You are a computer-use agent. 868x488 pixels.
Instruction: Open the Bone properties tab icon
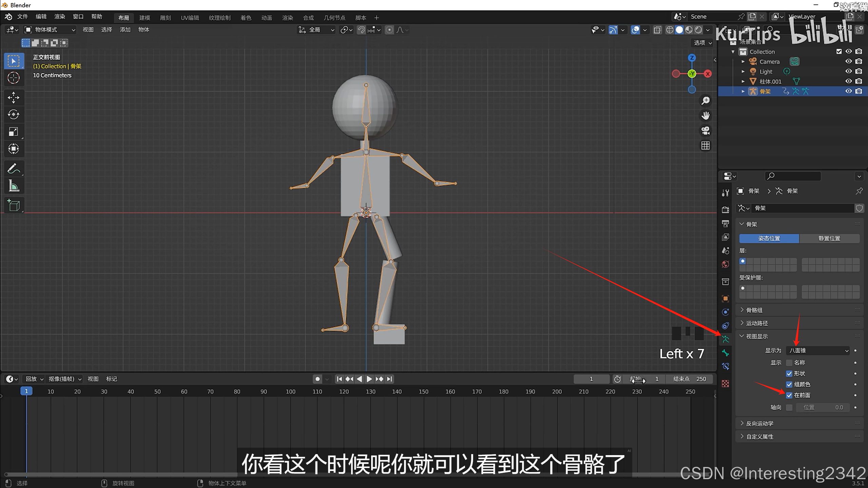[726, 353]
